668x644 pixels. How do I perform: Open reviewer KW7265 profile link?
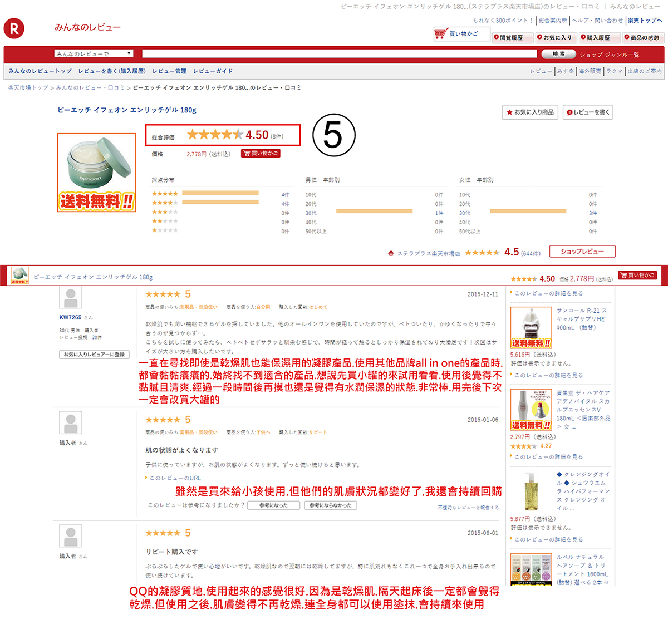70,317
